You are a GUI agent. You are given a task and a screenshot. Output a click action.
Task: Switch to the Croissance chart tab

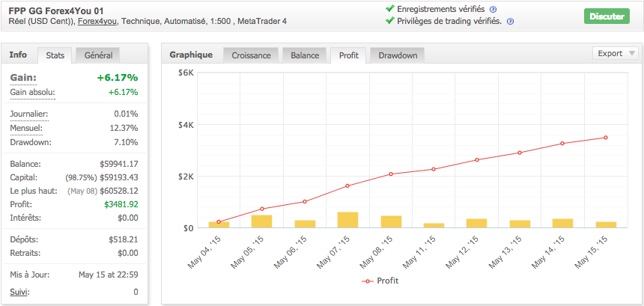point(251,55)
